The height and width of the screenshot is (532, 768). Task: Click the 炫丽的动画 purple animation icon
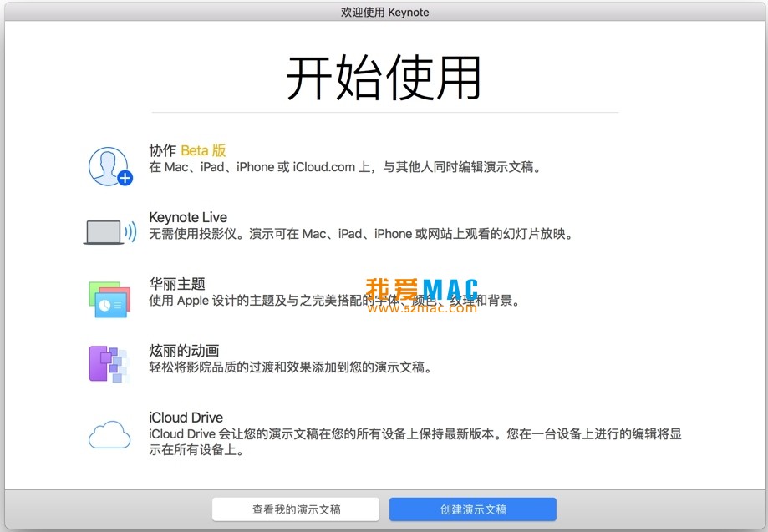pyautogui.click(x=109, y=364)
